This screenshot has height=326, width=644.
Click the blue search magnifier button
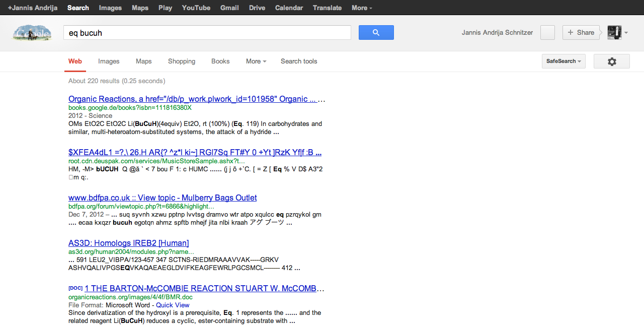[376, 32]
